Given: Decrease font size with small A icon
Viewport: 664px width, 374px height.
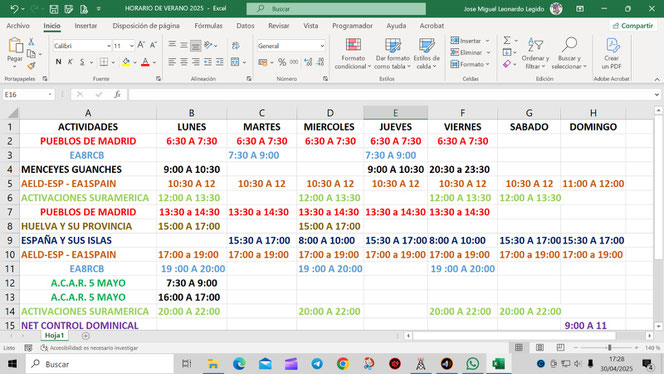Looking at the screenshot, I should (x=153, y=45).
